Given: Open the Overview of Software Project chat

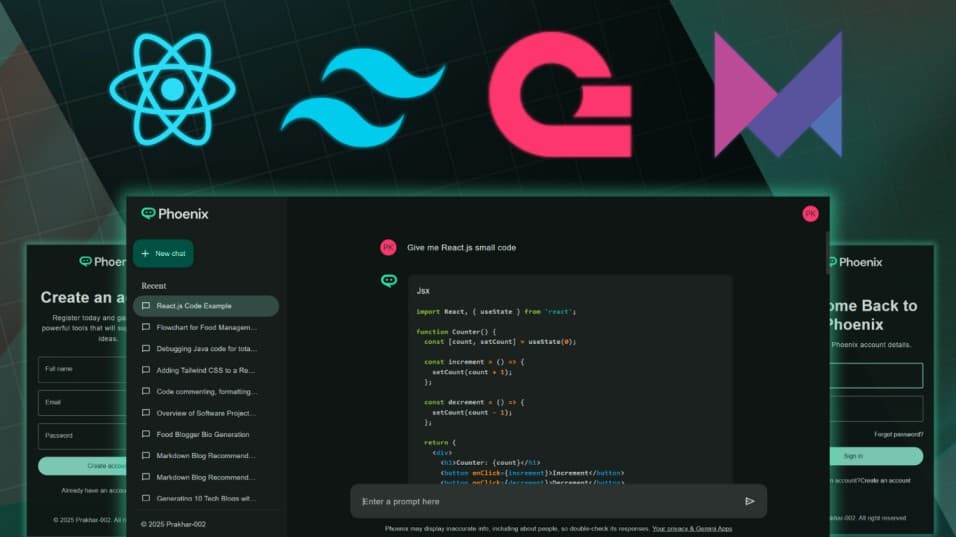Looking at the screenshot, I should coord(206,413).
